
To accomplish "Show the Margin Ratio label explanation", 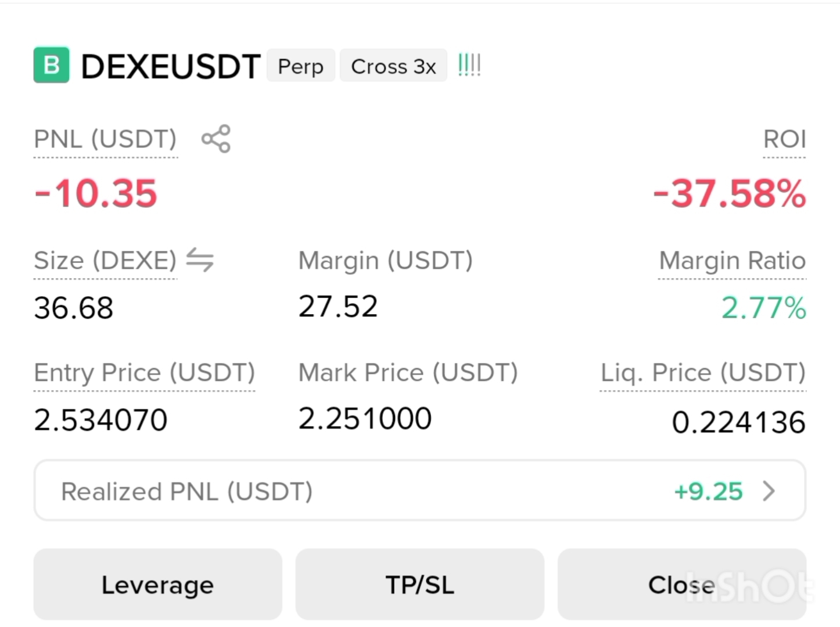I will pyautogui.click(x=733, y=261).
